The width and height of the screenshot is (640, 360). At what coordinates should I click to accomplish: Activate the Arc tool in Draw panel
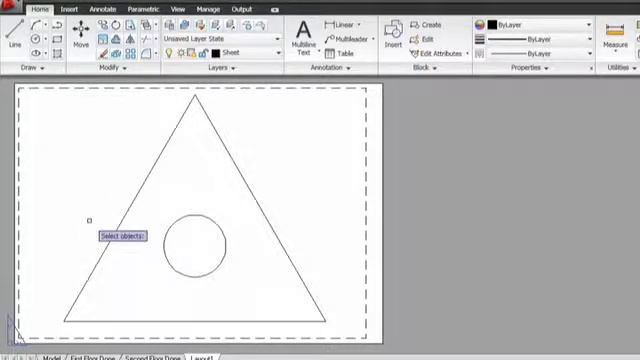pos(36,25)
